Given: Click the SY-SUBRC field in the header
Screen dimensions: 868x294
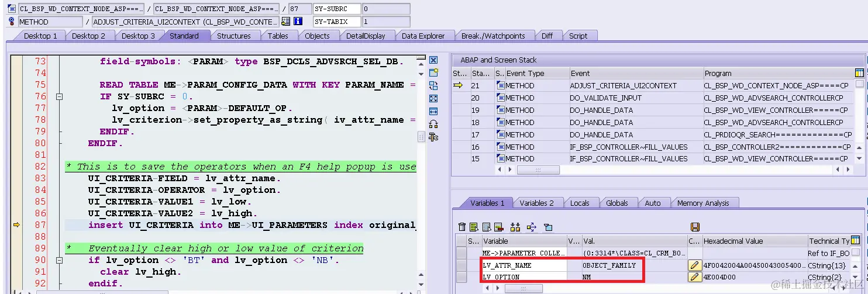Looking at the screenshot, I should (x=336, y=9).
